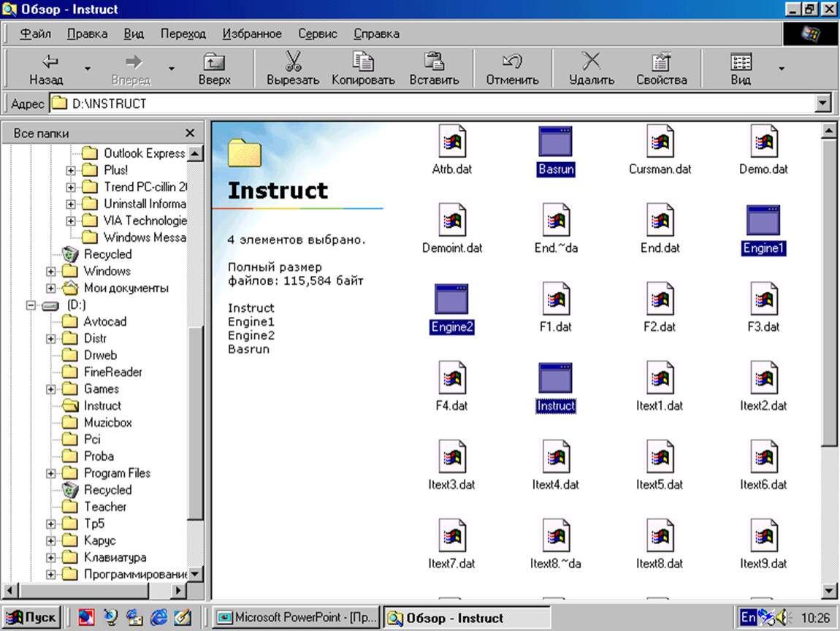Select the Itext9.dat file icon

(x=764, y=536)
